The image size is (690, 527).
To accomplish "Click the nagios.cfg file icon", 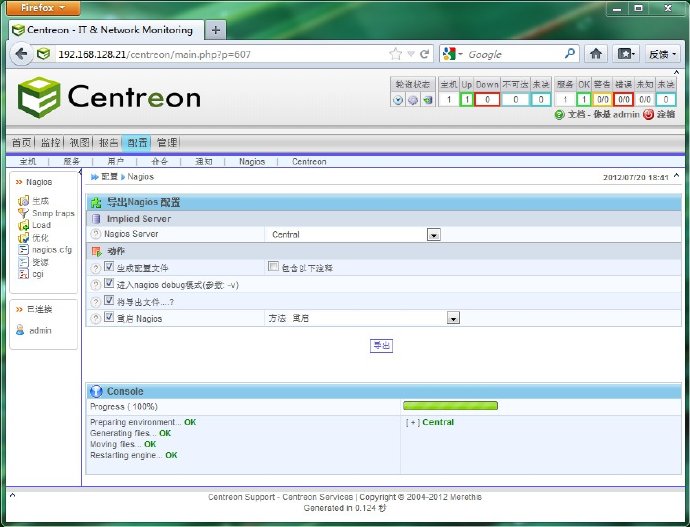I will click(23, 250).
